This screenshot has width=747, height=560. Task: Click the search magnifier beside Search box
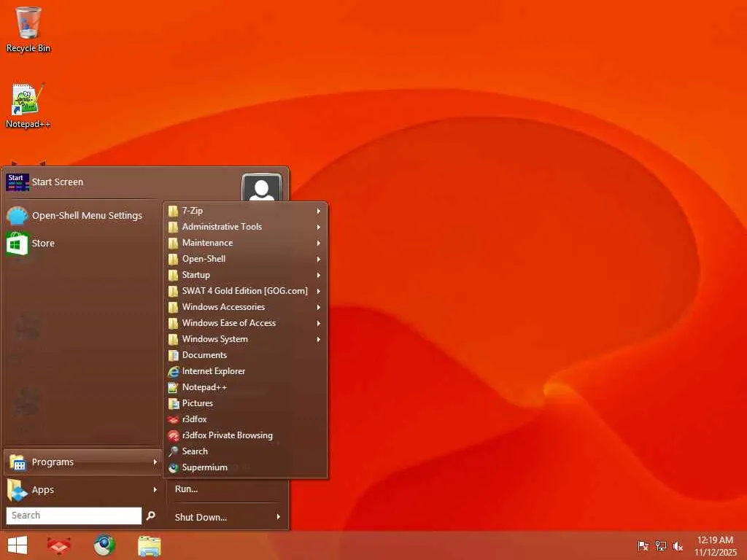pos(150,516)
